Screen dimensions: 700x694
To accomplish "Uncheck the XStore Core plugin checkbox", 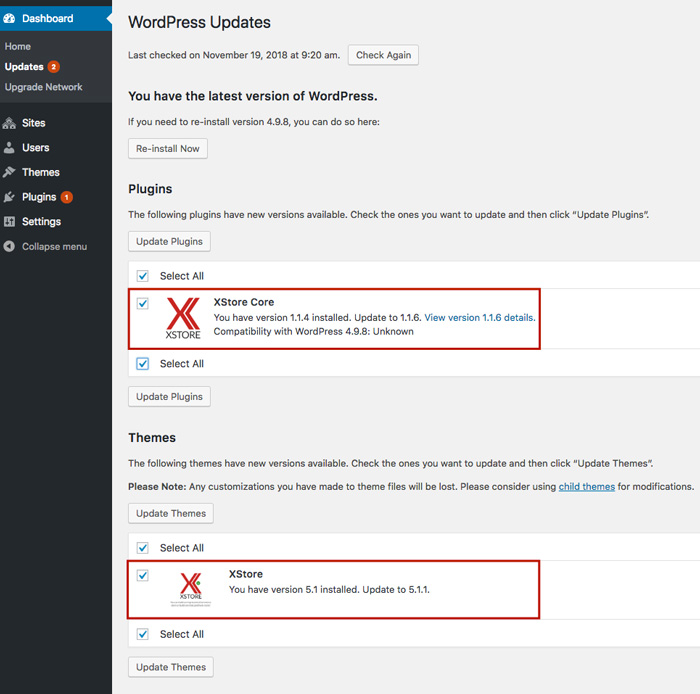I will [142, 303].
